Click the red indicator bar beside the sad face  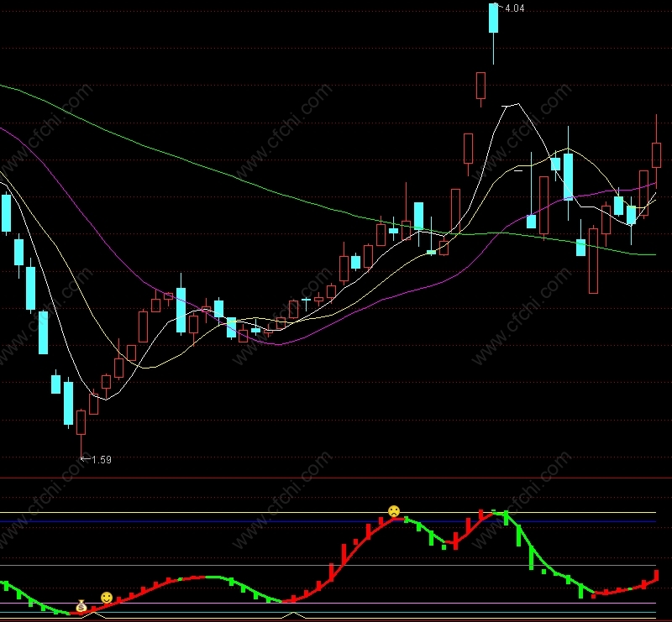pyautogui.click(x=381, y=521)
